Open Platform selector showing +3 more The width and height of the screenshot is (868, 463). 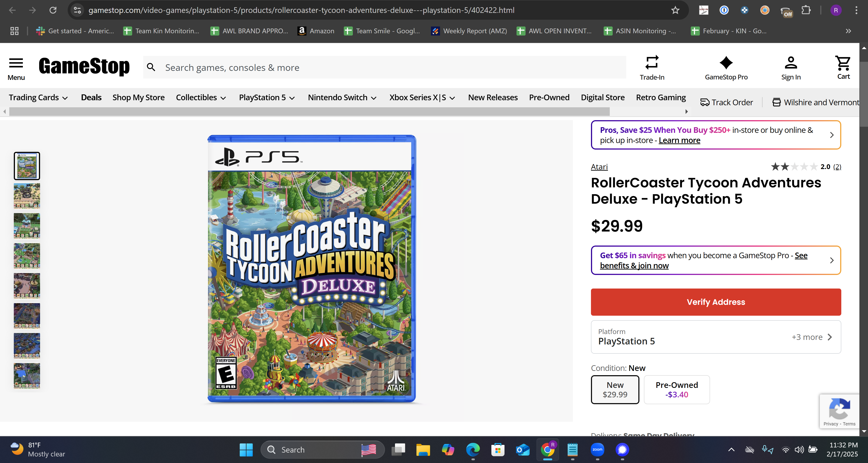coord(716,337)
